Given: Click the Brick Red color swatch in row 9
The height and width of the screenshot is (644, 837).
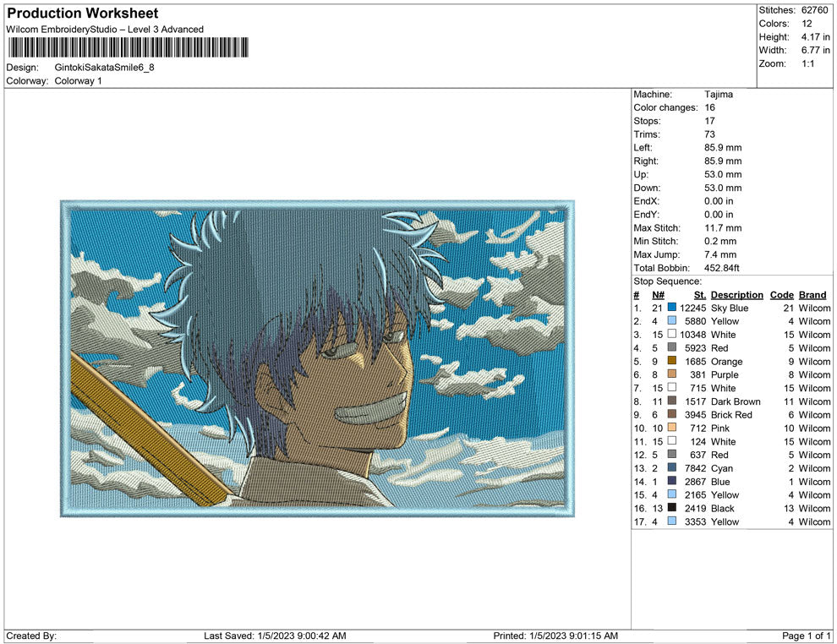Looking at the screenshot, I should (672, 414).
